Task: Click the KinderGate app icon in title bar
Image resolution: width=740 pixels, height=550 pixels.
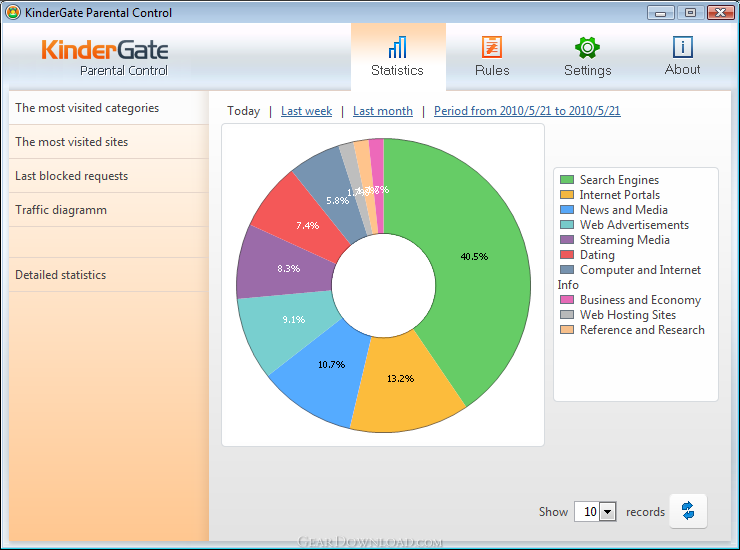Action: click(13, 12)
